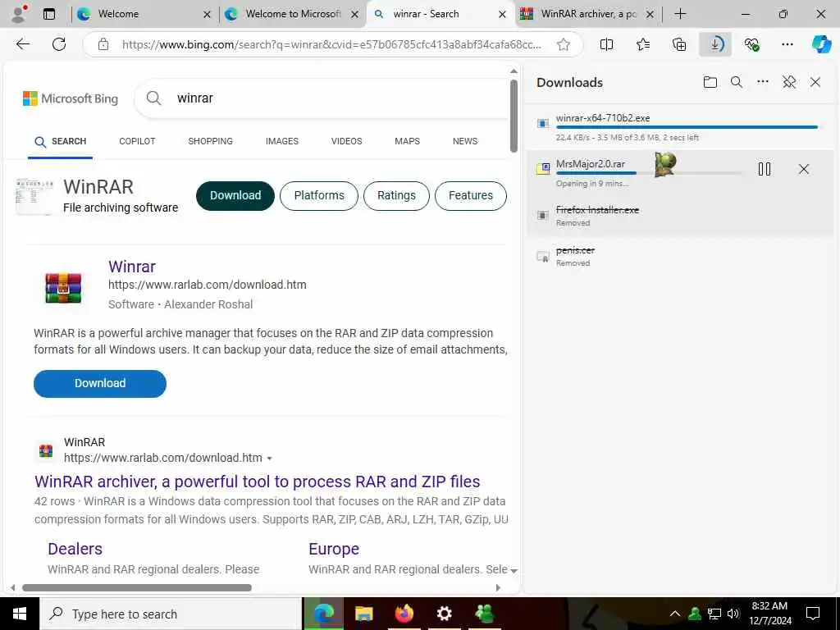Click the browser Back arrow

tap(23, 44)
